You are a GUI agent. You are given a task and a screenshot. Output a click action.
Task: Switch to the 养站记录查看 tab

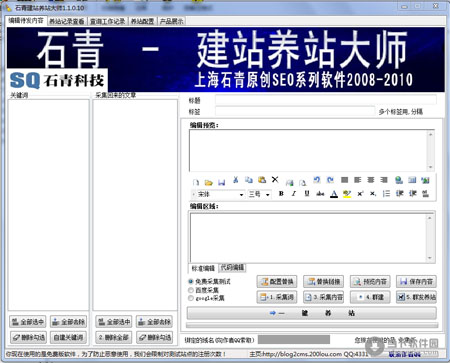tap(67, 21)
